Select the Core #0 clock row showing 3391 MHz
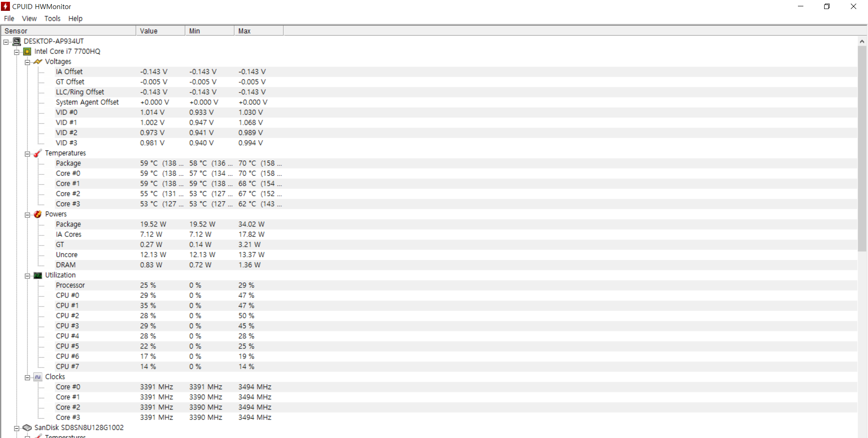 coord(456,387)
